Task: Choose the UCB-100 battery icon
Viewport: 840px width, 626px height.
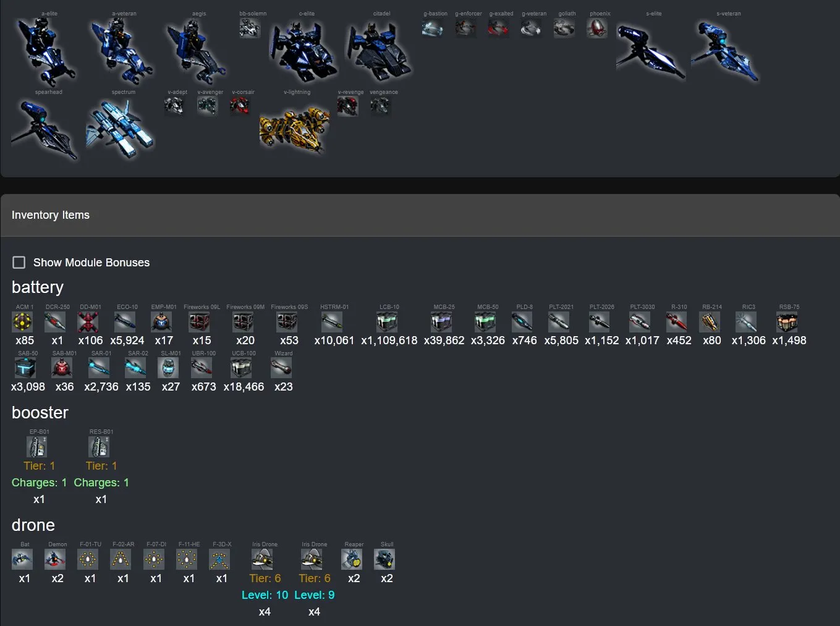Action: click(x=242, y=368)
